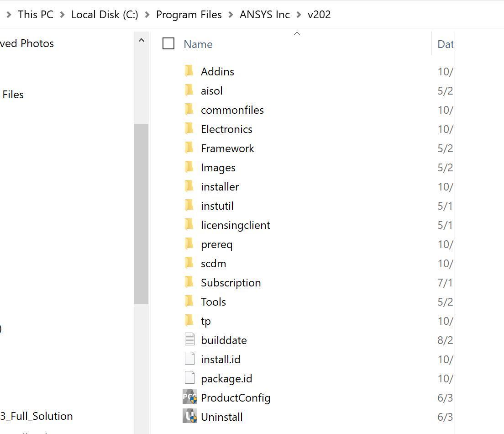The image size is (504, 434).
Task: Click the Uninstall application icon
Action: (189, 416)
